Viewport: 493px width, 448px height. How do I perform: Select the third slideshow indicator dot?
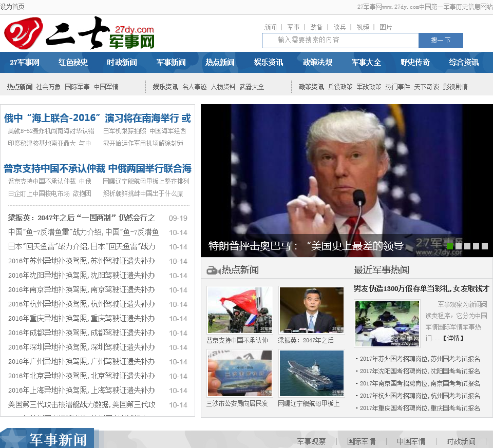467,246
